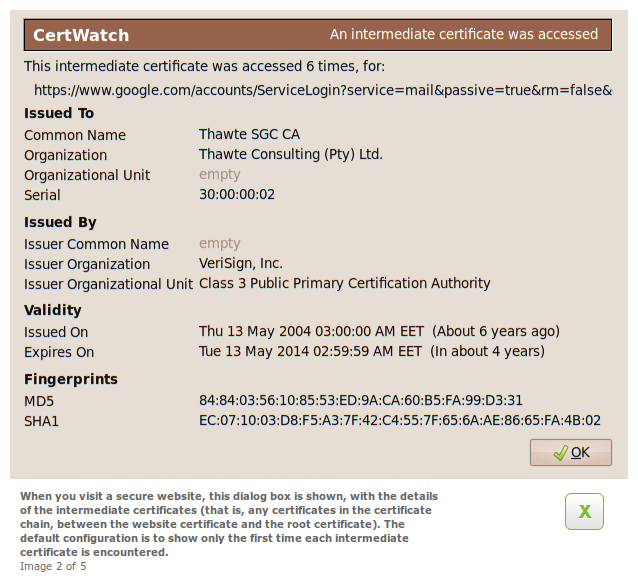Screen dimensions: 638x583
Task: Click the 'Issuer Organizational Unit' label
Action: point(108,284)
